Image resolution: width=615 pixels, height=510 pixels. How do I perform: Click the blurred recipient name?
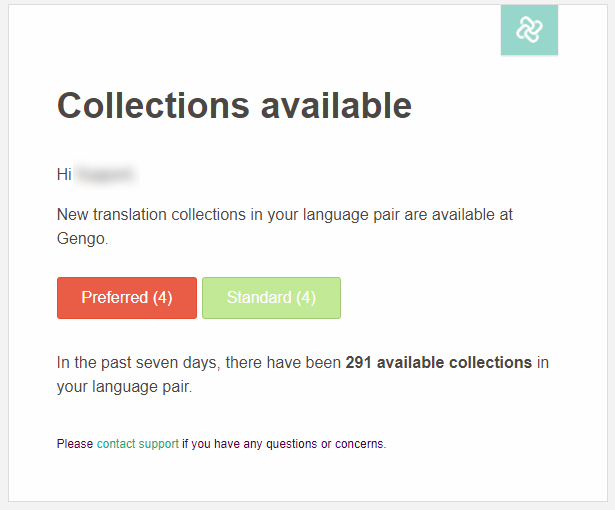coord(106,174)
